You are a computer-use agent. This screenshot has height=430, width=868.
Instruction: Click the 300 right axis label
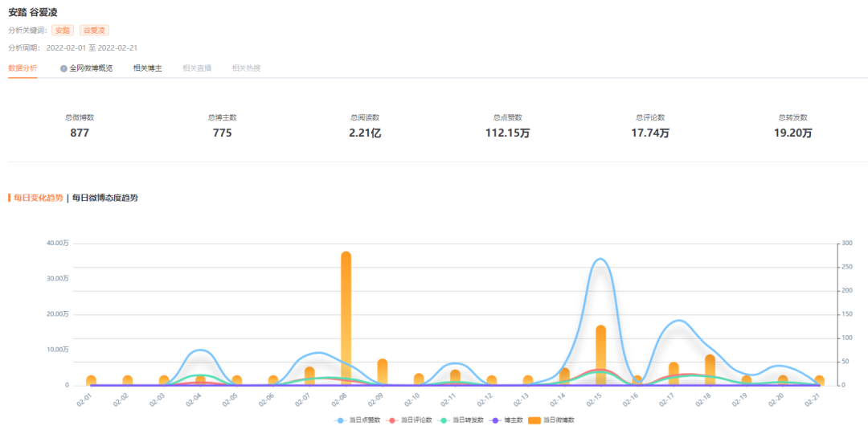(848, 244)
